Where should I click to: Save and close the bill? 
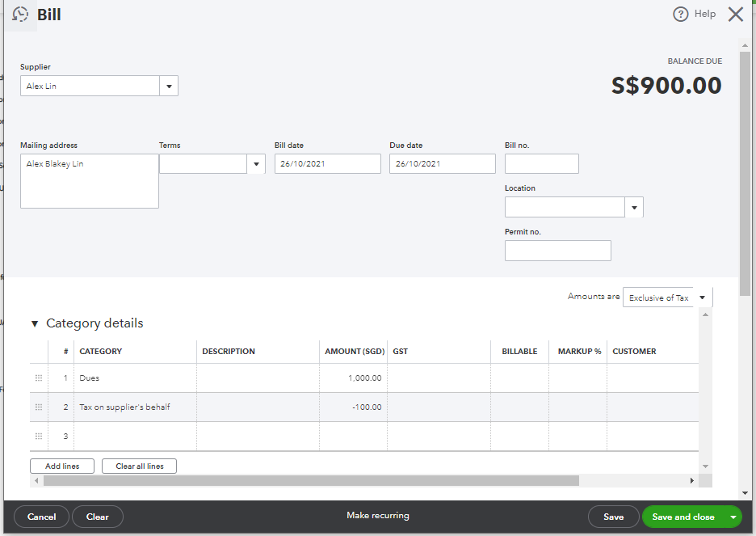coord(682,516)
